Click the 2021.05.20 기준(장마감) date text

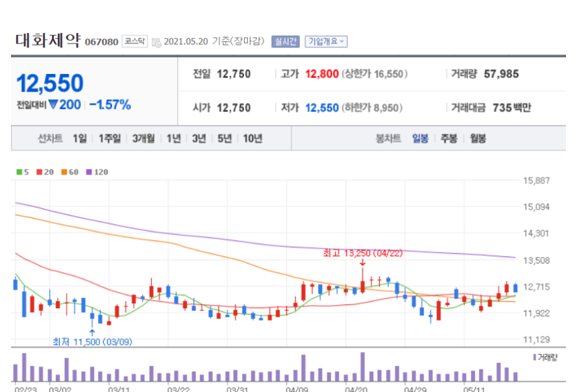pyautogui.click(x=214, y=42)
